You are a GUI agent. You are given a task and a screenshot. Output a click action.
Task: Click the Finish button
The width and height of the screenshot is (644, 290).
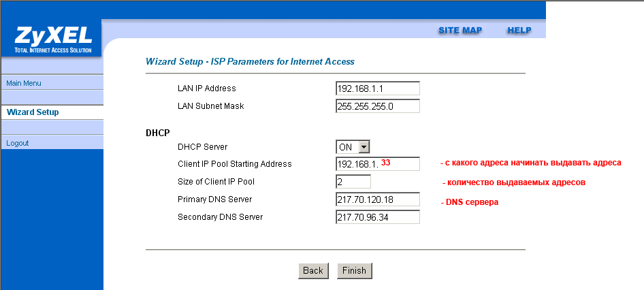coord(355,271)
